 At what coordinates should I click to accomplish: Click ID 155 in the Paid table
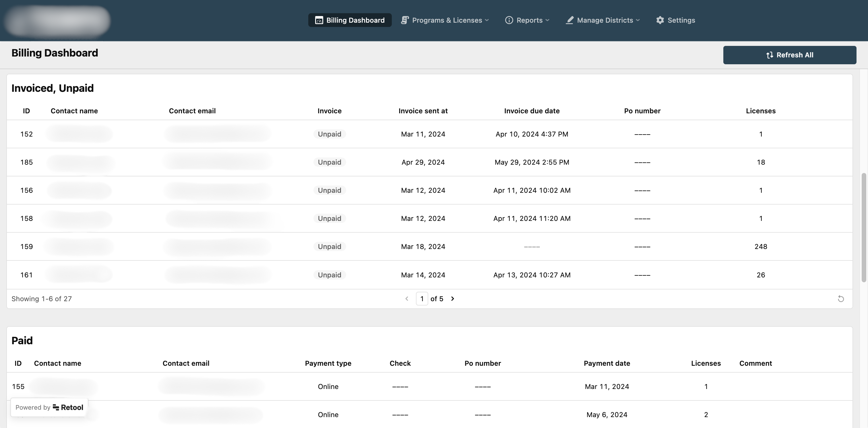click(18, 387)
